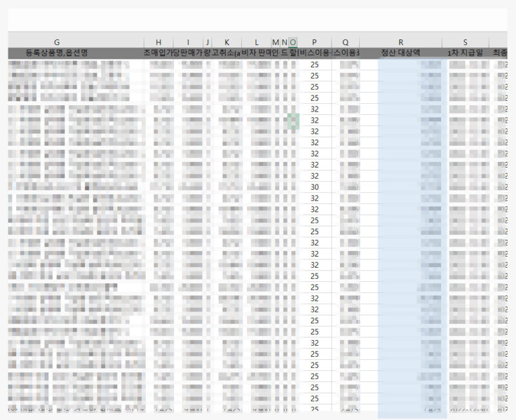
Task: Select the highlighted column O header
Action: (293, 42)
